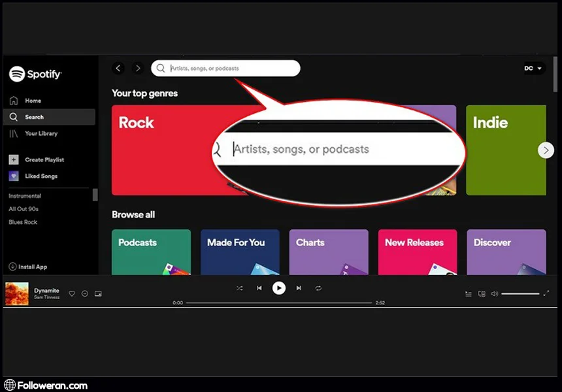Toggle shuffle playback
The image size is (562, 392).
point(239,288)
